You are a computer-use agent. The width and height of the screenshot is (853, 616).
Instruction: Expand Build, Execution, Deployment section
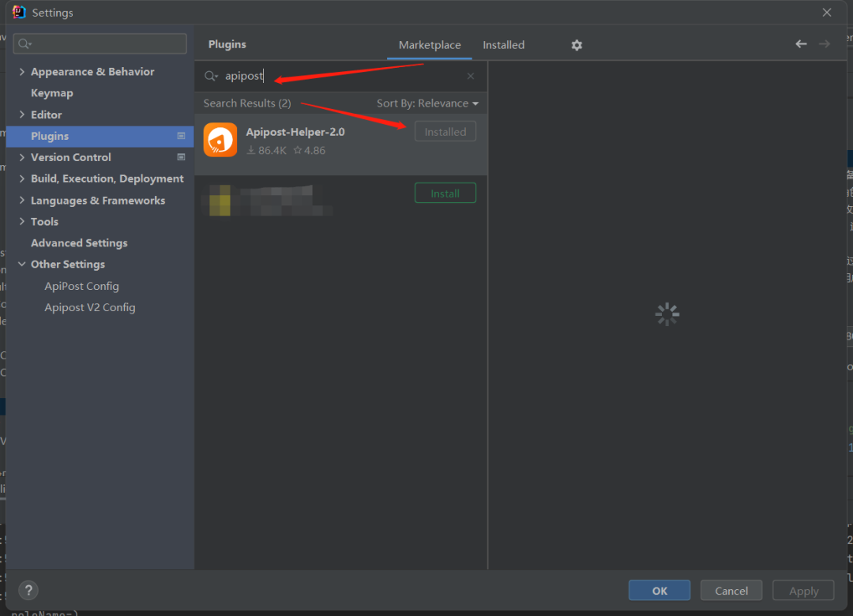[22, 178]
